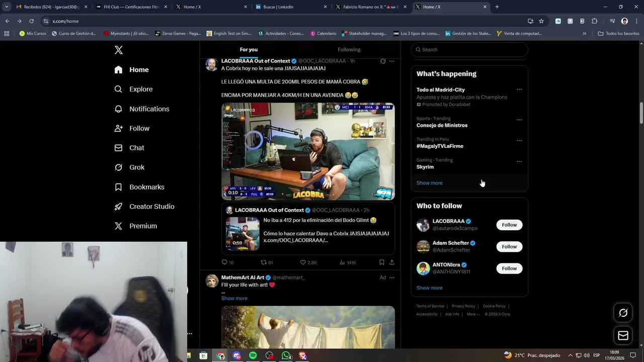Screen dimensions: 644x362
Task: Follow ANTONIcra account
Action: point(509,268)
